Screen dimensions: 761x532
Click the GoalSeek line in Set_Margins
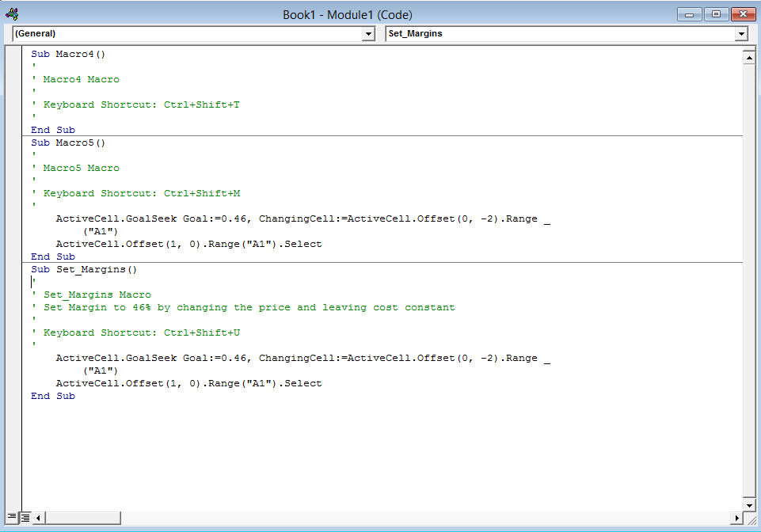[302, 358]
